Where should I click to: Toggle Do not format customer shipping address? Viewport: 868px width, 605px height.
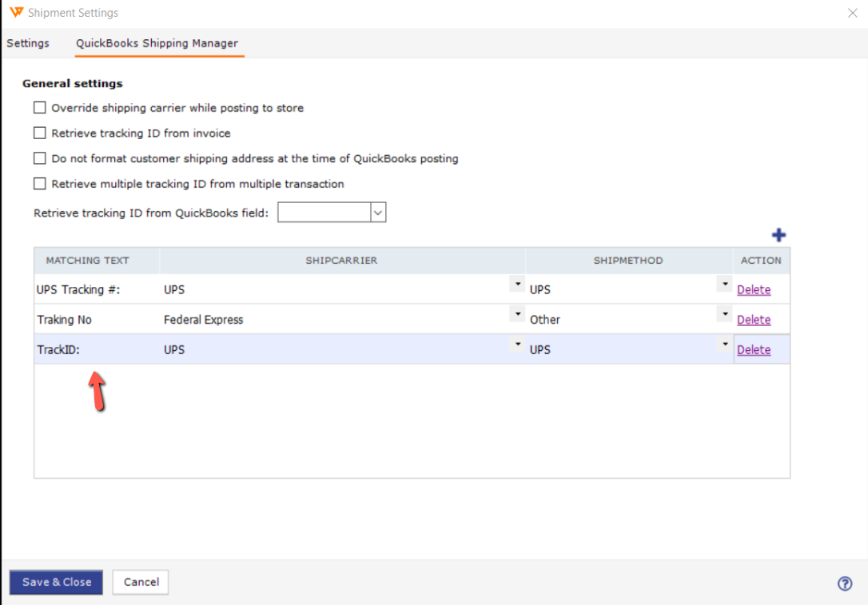coord(39,158)
